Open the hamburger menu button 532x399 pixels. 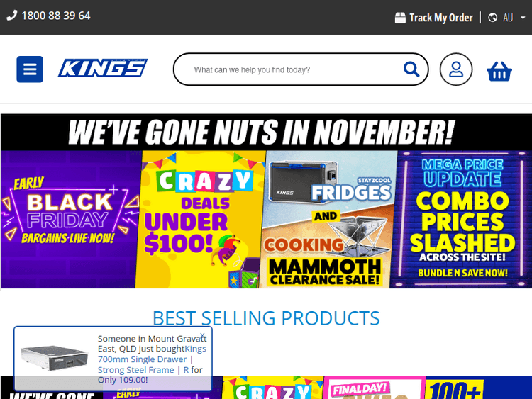click(x=30, y=69)
